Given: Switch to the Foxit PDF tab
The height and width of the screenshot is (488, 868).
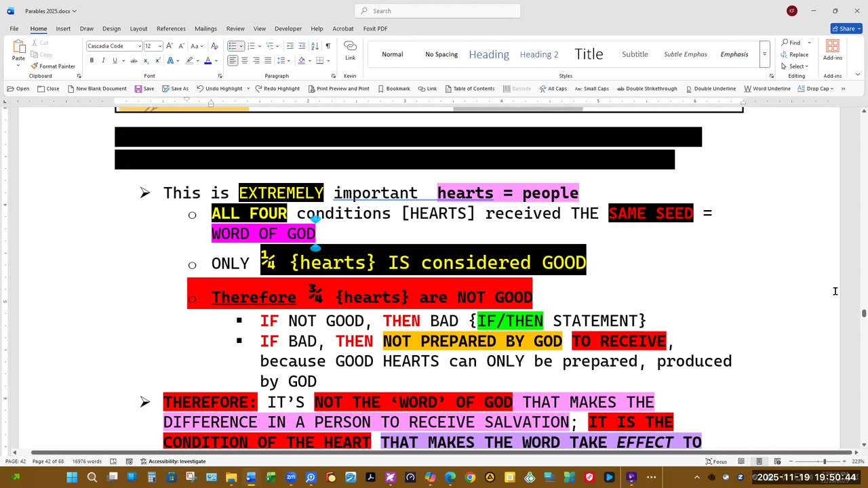Looking at the screenshot, I should (x=375, y=28).
